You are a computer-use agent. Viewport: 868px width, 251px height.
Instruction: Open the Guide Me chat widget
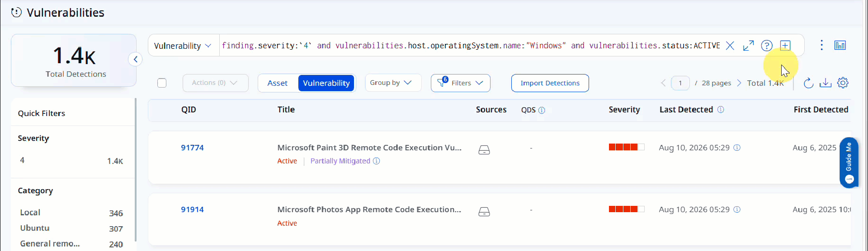pos(849,163)
